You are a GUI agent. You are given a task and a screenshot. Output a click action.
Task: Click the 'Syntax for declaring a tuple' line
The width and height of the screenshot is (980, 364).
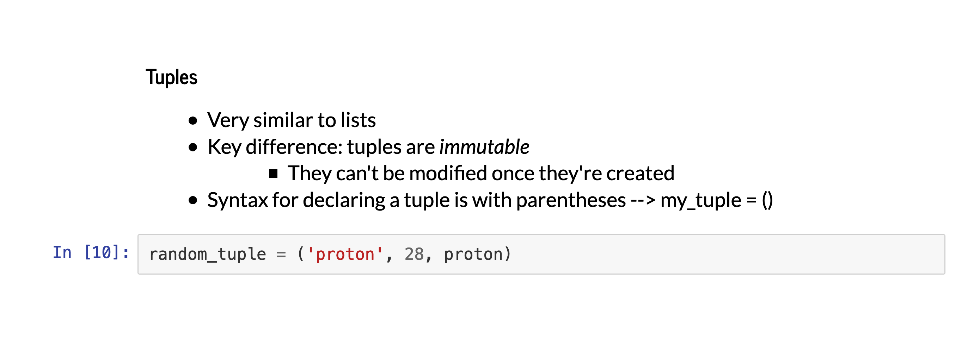click(416, 200)
